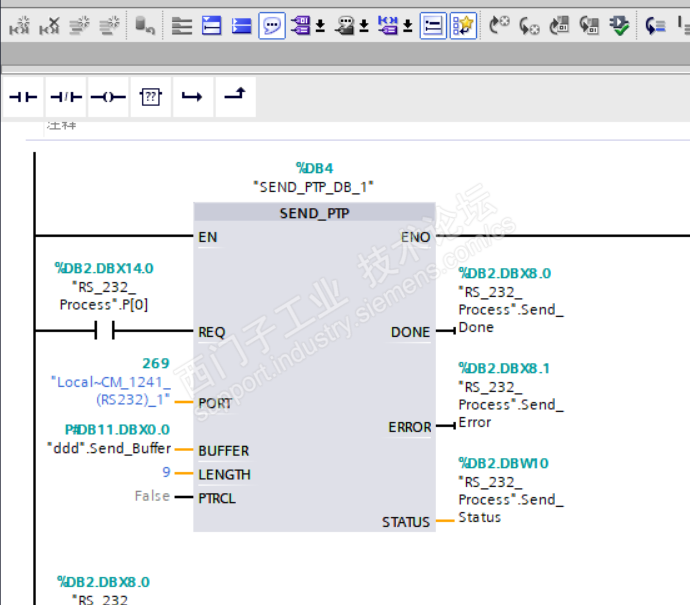Toggle free-form comments speech bubble button
This screenshot has height=605, width=690.
click(272, 26)
